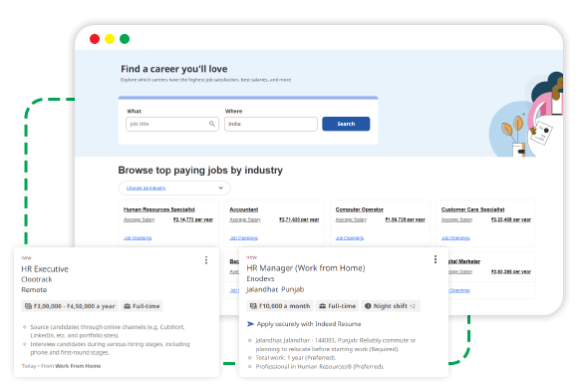Open the Customer Care Specialist career link
The width and height of the screenshot is (588, 390).
(472, 209)
